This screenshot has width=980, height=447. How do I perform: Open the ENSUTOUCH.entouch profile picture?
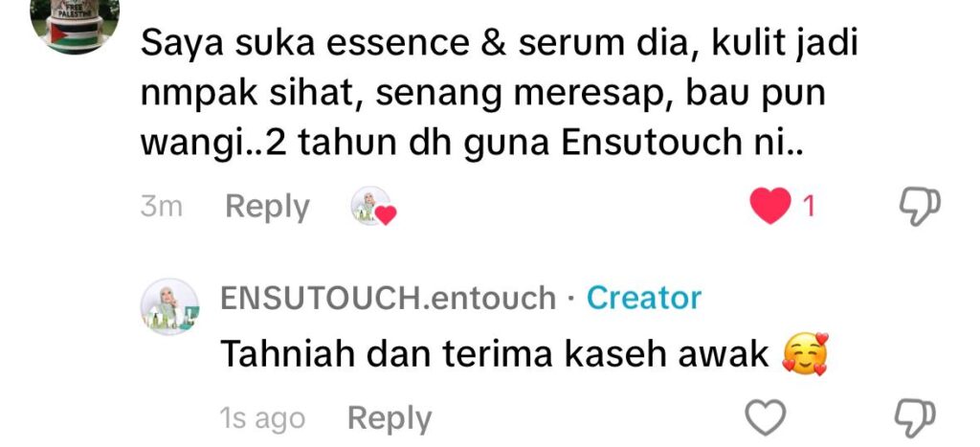coord(169,306)
